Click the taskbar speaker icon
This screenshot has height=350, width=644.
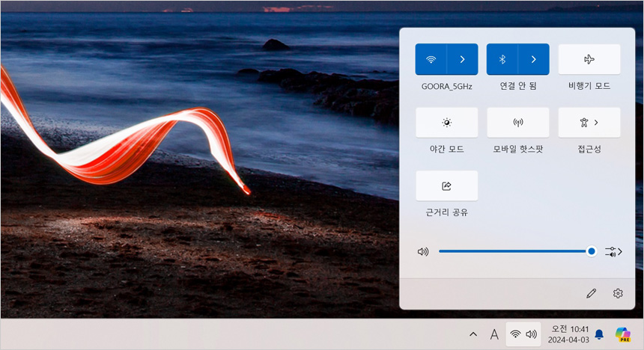coord(531,334)
